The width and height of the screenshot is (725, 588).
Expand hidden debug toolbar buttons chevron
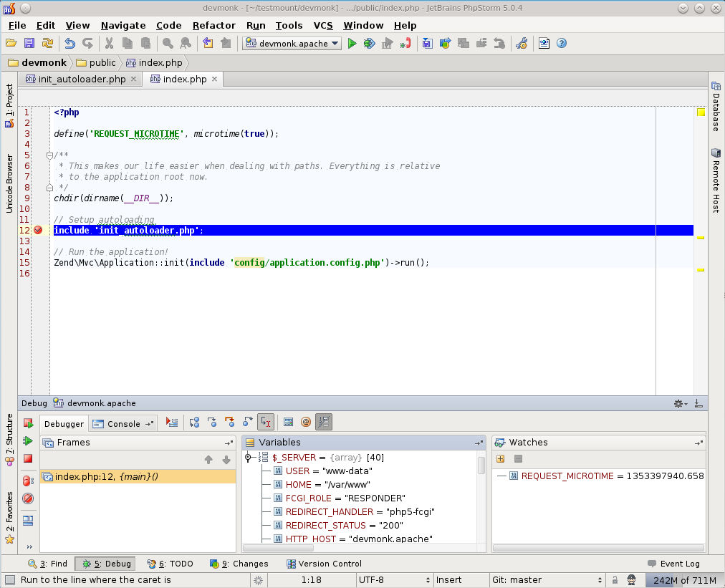pyautogui.click(x=29, y=547)
